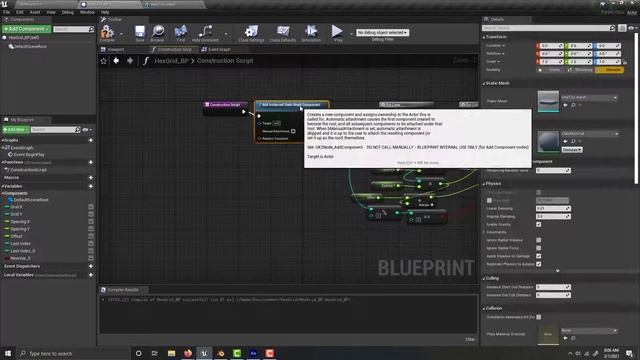Click the Details search field

pos(549,28)
